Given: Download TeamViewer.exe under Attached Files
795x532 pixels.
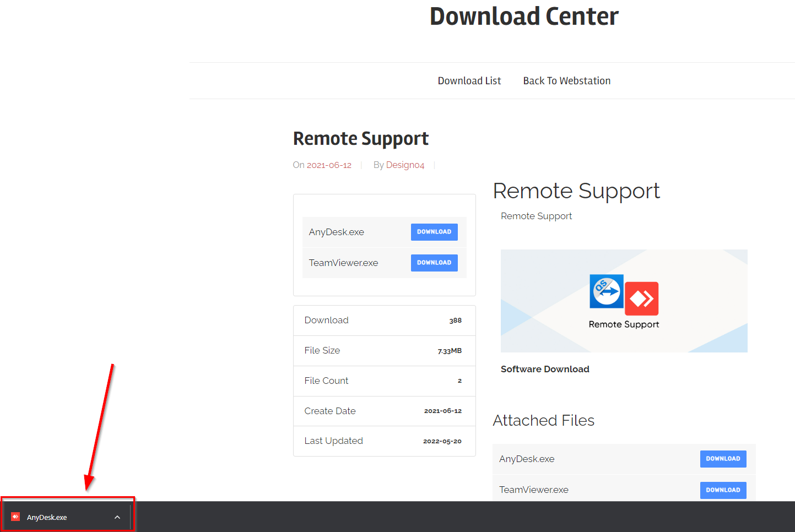Looking at the screenshot, I should 723,490.
